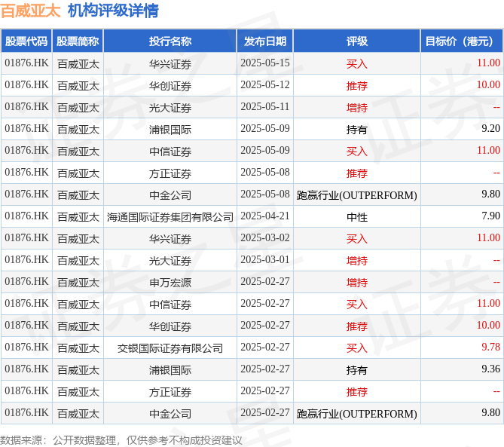Image resolution: width=504 pixels, height=447 pixels.
Task: Click 华创证券 in the 2025-02-27 row
Action: pos(170,326)
